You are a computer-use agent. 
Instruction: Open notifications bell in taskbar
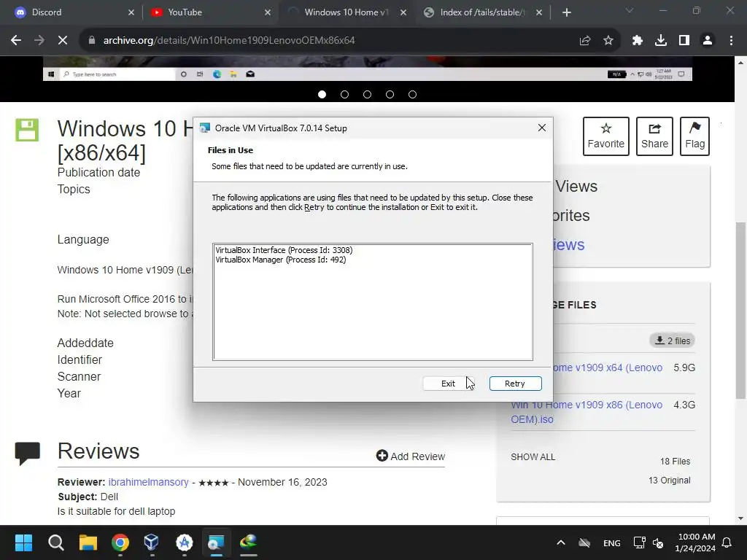[x=727, y=542]
